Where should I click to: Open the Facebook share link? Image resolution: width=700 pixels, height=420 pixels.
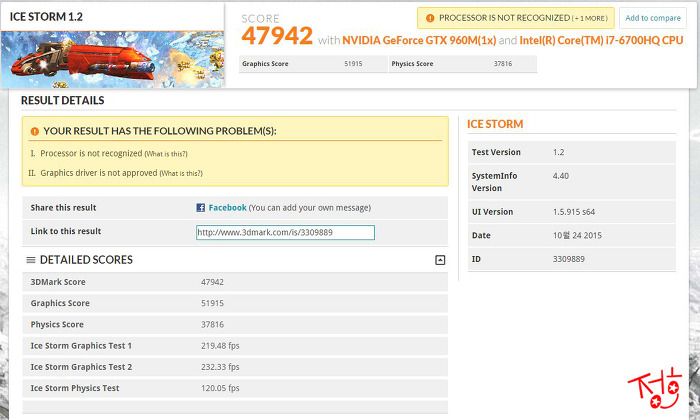coord(227,208)
